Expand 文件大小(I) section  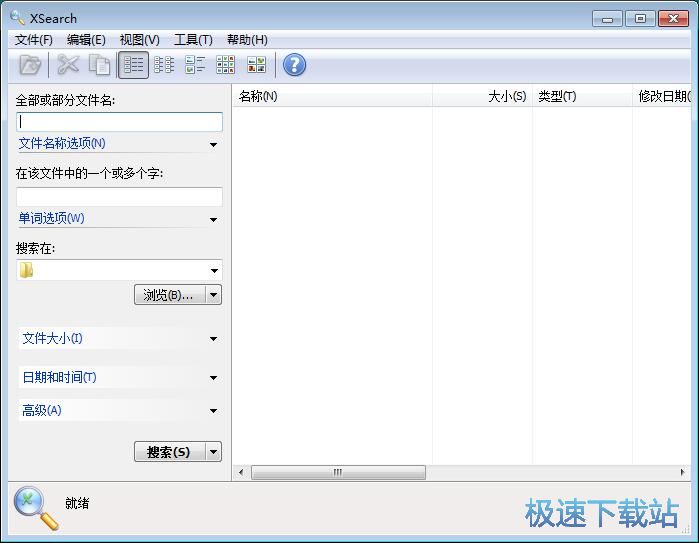coord(119,338)
